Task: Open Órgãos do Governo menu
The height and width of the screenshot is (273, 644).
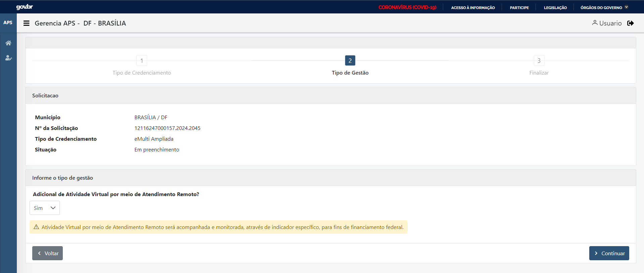Action: pos(601,8)
